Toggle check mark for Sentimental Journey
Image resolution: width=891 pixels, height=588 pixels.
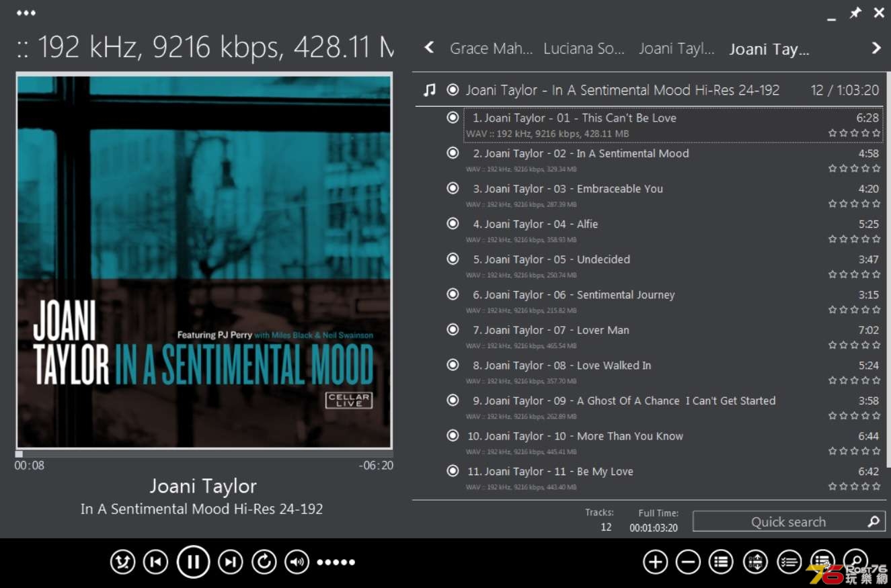(x=453, y=294)
